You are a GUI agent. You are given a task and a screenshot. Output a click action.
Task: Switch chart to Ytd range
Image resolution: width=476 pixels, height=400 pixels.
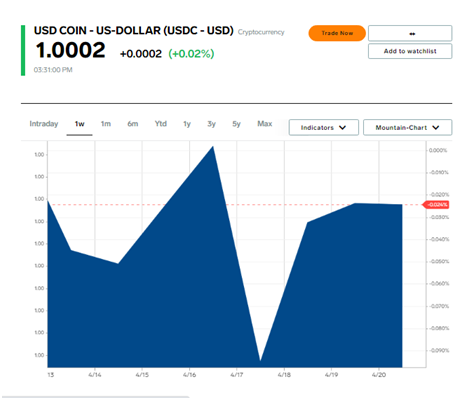[x=161, y=124]
